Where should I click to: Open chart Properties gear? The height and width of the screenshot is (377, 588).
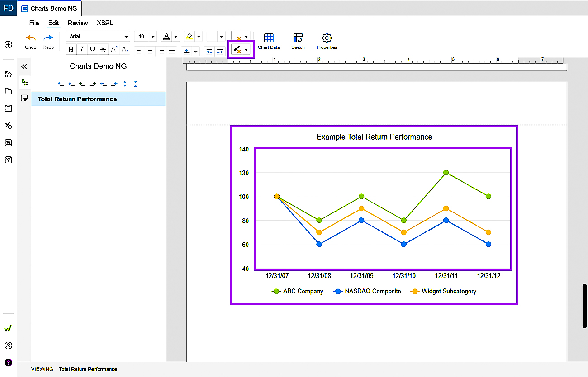327,41
